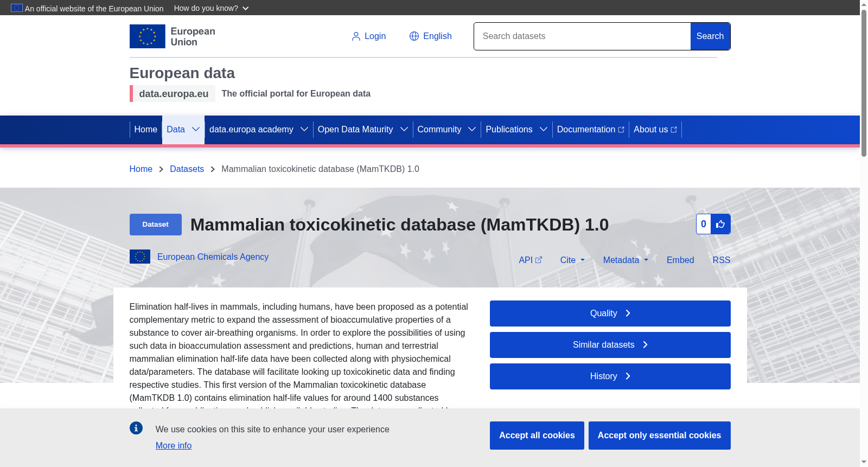The width and height of the screenshot is (868, 467).
Task: Expand the How do you know? dropdown
Action: [212, 8]
